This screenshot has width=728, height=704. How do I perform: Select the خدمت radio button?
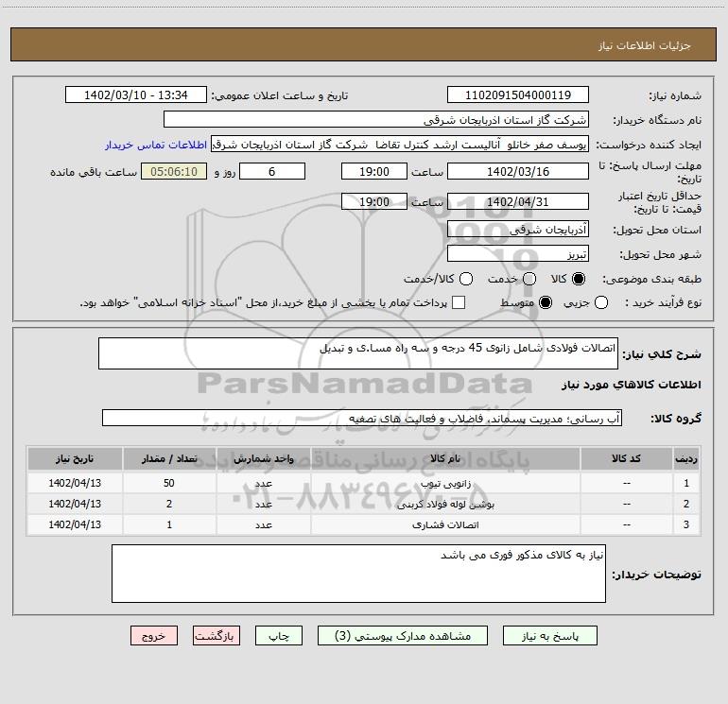point(529,279)
